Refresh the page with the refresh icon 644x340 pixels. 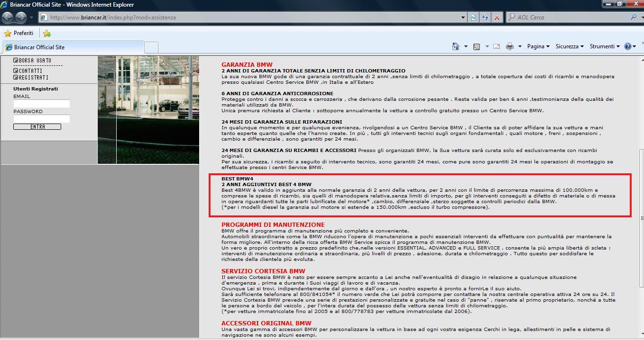coord(485,18)
